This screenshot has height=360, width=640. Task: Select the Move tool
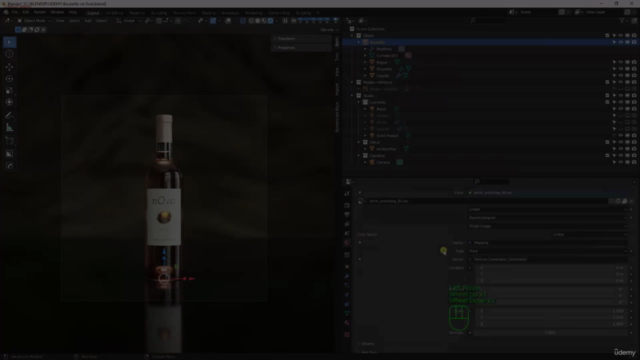click(9, 67)
